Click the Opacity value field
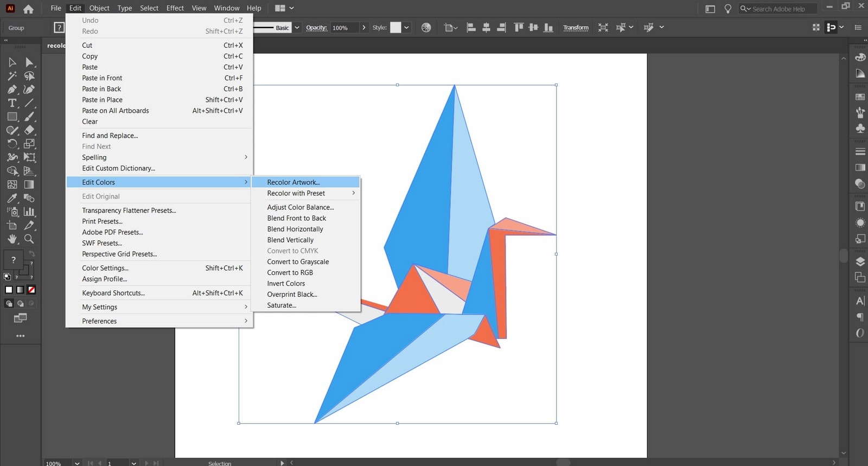Screen dimensions: 868x466 (x=344, y=28)
